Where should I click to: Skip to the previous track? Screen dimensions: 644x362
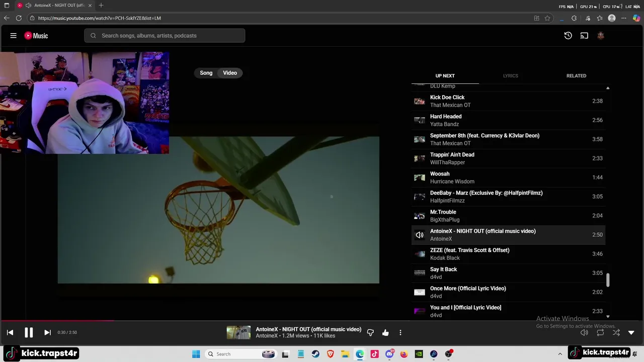click(10, 332)
